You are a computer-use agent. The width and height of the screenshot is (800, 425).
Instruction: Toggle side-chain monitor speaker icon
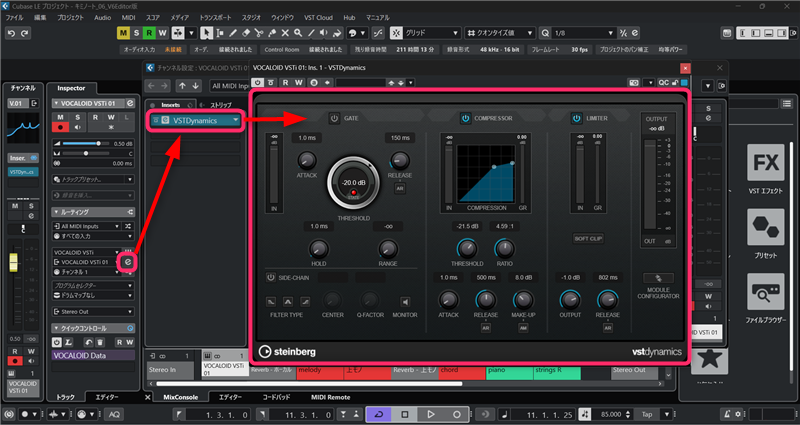(x=405, y=302)
